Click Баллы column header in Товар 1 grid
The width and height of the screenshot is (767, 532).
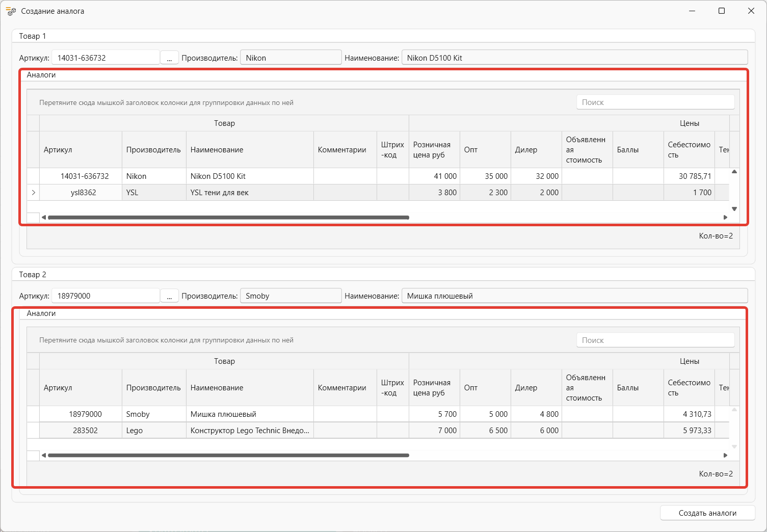pos(638,149)
